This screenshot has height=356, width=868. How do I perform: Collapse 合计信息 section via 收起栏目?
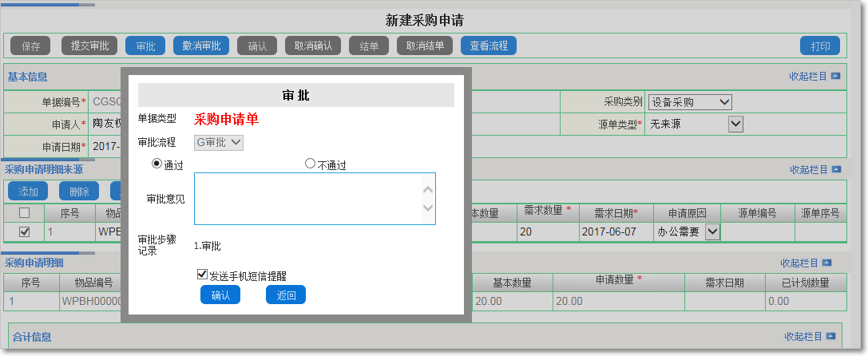[810, 336]
